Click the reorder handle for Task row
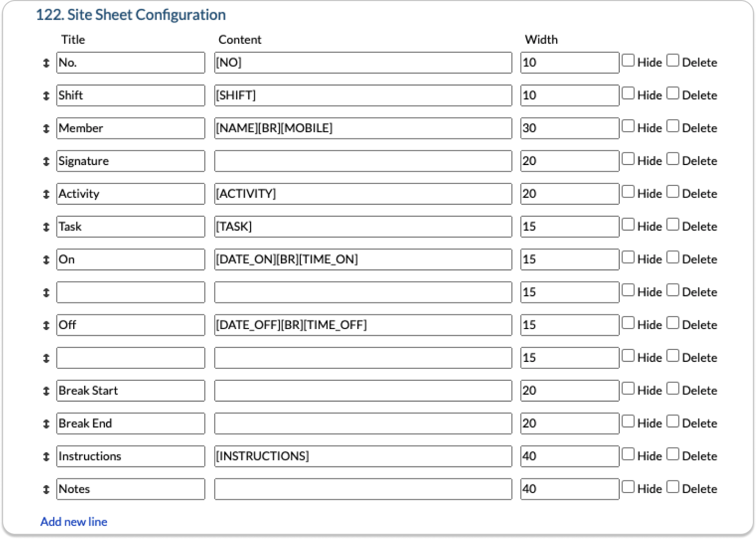The image size is (756, 539). pos(46,227)
